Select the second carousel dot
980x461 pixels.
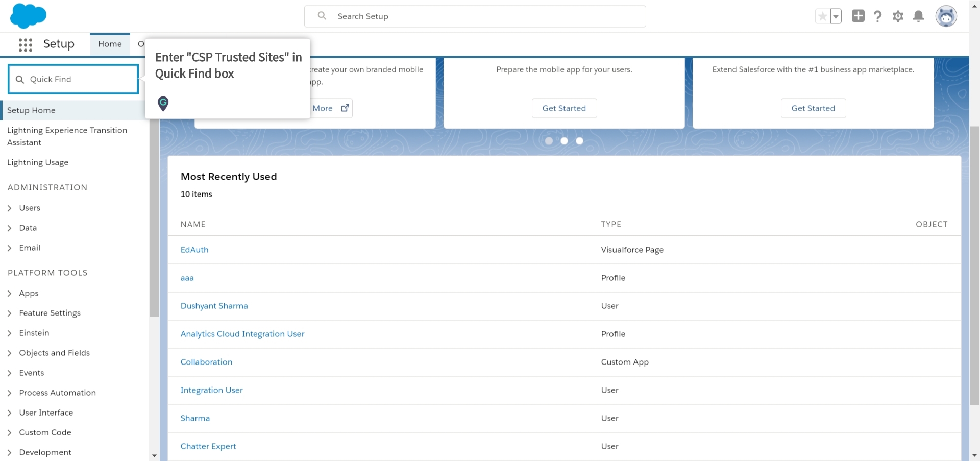[x=564, y=141]
